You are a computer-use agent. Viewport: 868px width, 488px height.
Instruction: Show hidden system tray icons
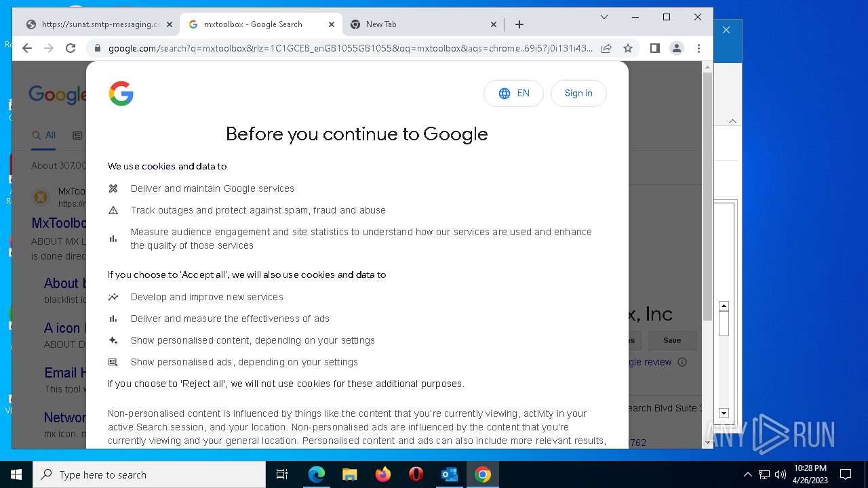point(748,474)
